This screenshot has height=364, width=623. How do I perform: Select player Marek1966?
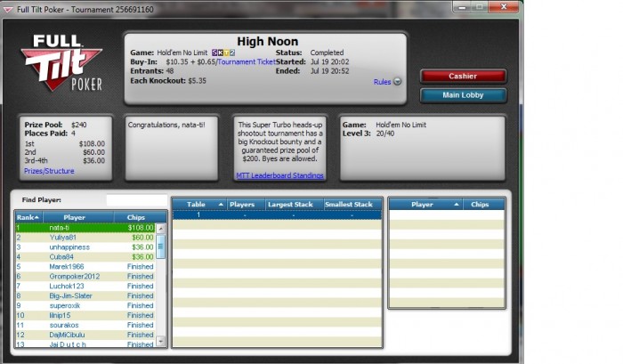[x=85, y=267]
